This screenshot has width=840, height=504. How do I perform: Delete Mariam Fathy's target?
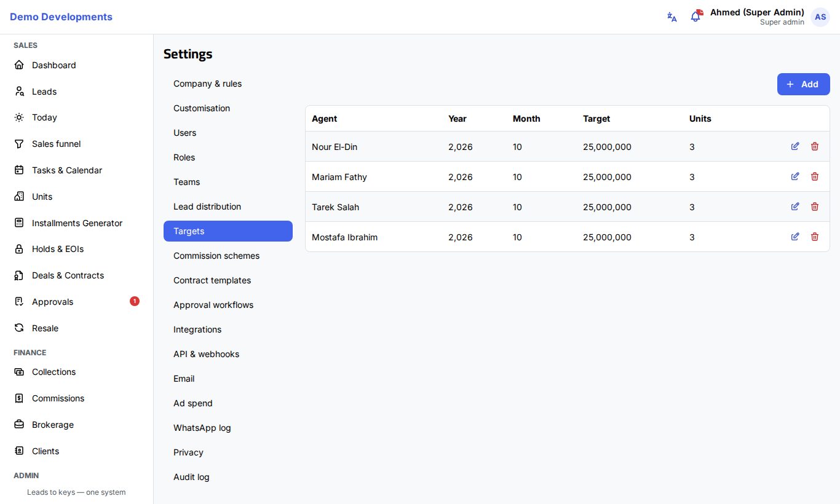coord(815,176)
